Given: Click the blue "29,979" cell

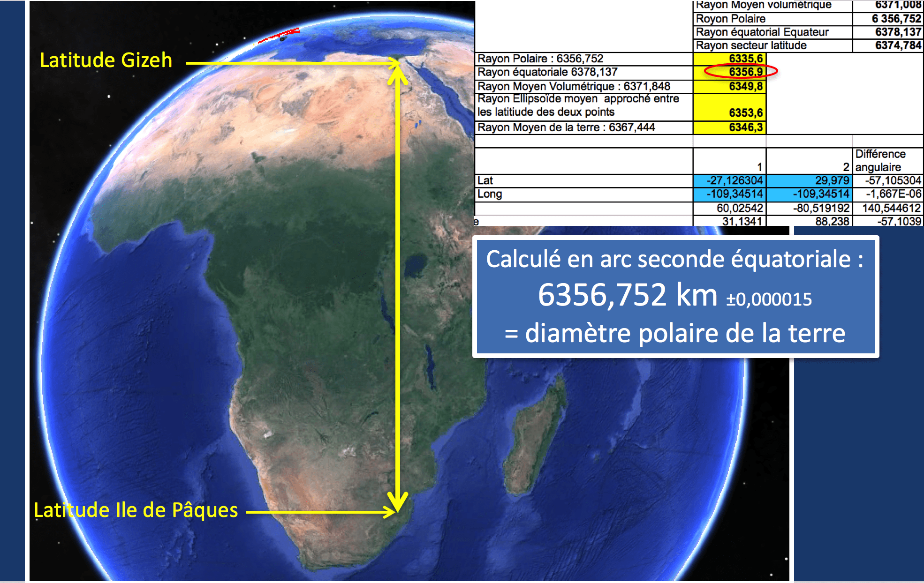Looking at the screenshot, I should (x=809, y=181).
